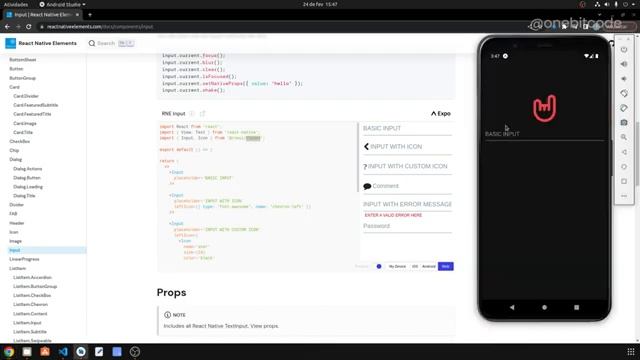
Task: Open the Dialog sidebar item
Action: [16, 160]
